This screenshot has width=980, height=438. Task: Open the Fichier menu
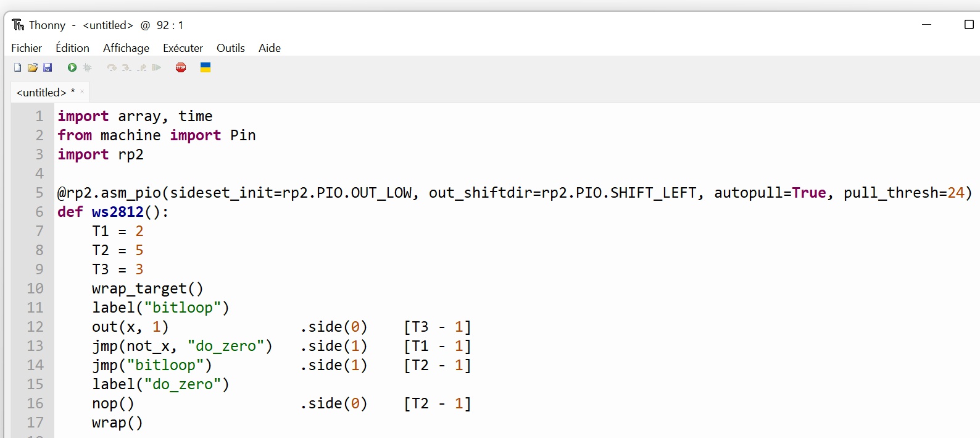point(27,48)
